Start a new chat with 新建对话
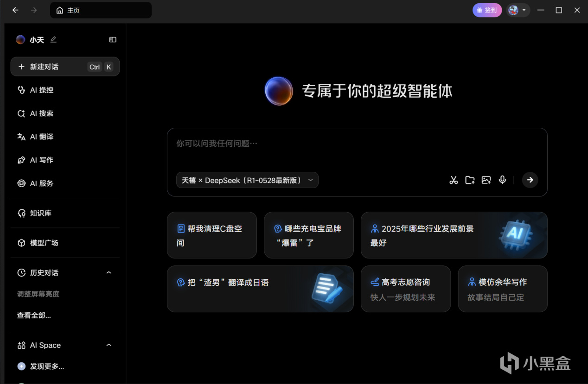 click(65, 67)
